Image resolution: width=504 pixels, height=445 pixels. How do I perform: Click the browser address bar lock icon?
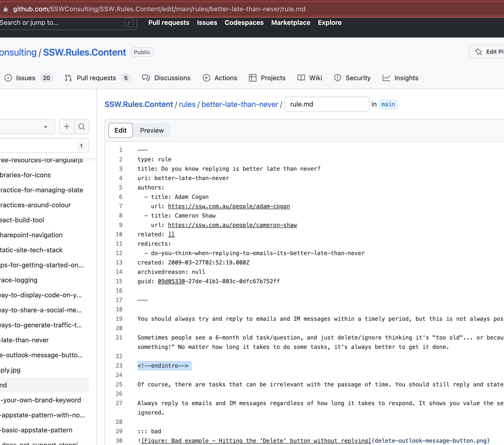tap(5, 9)
